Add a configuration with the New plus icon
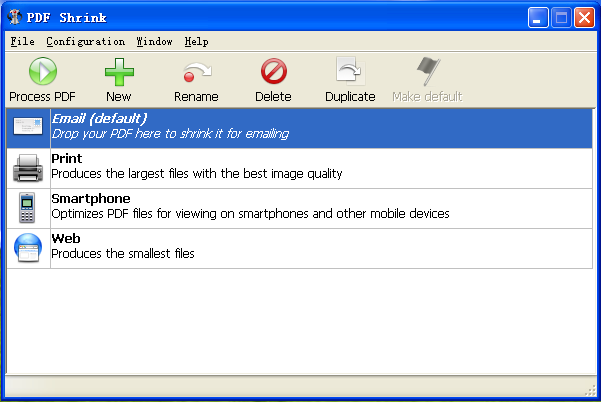The width and height of the screenshot is (601, 402). [x=119, y=72]
